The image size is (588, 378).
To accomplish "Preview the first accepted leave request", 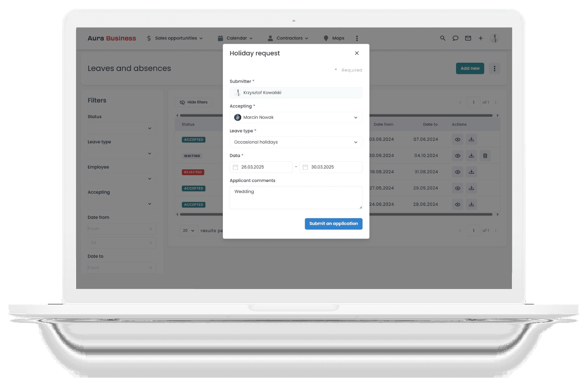I will pyautogui.click(x=457, y=139).
